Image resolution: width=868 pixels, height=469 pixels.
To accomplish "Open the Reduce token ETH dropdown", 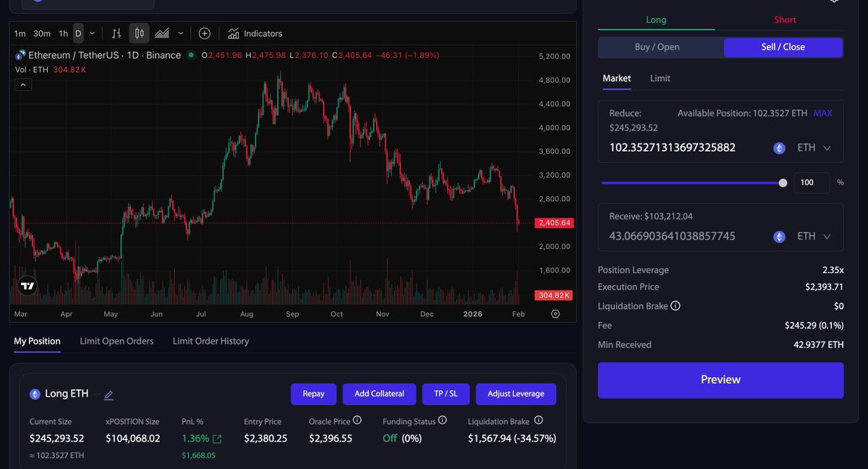I will pyautogui.click(x=814, y=148).
